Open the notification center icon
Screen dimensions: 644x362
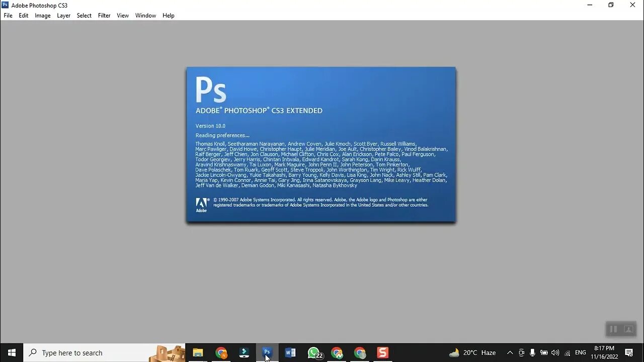pos(629,353)
